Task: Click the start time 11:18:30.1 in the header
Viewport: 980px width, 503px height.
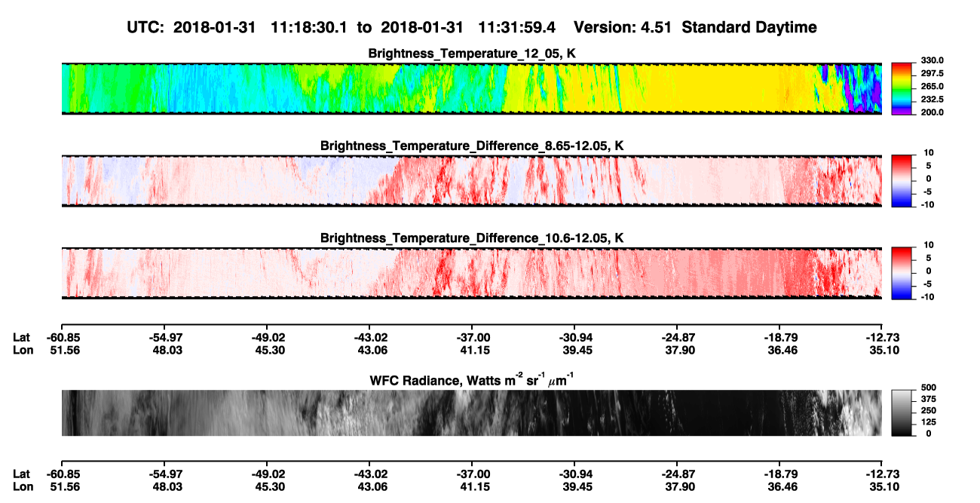Action: click(x=311, y=28)
